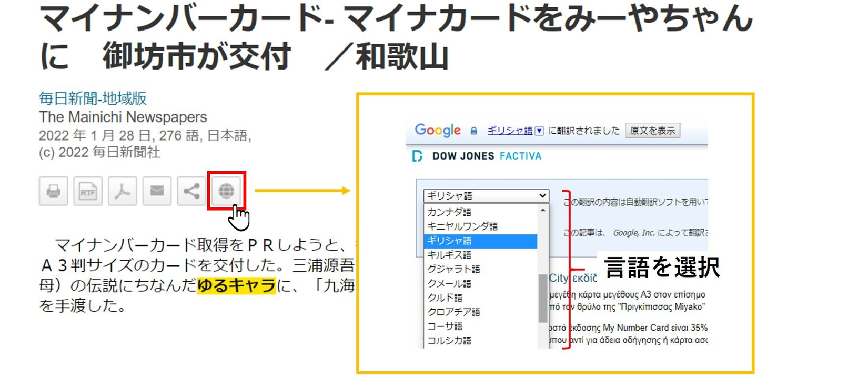The width and height of the screenshot is (868, 376).
Task: Open the share icon
Action: 191,191
